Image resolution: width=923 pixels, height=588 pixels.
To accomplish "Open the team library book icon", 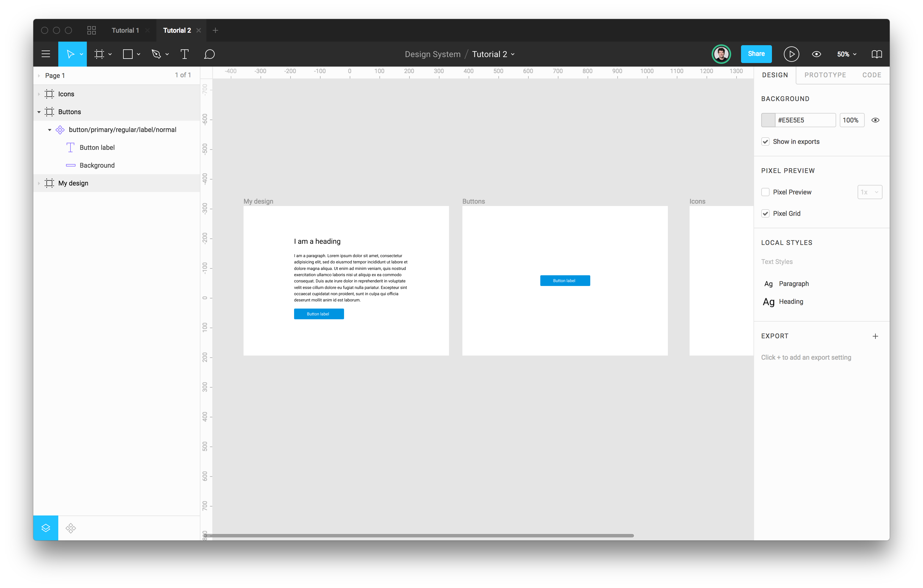I will 877,54.
